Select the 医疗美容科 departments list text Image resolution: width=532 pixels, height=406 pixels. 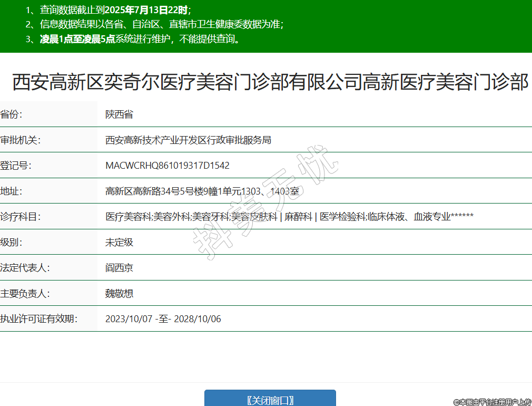coord(289,217)
